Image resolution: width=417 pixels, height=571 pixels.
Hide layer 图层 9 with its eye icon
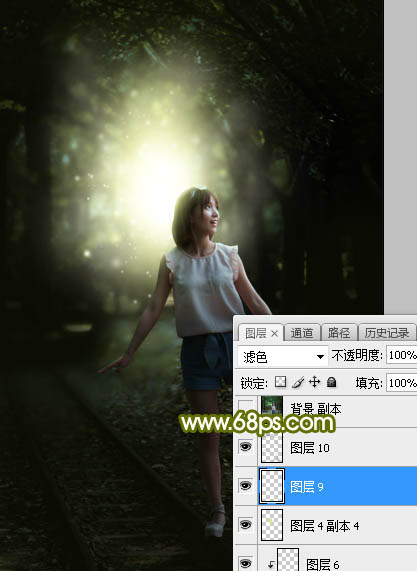[245, 485]
